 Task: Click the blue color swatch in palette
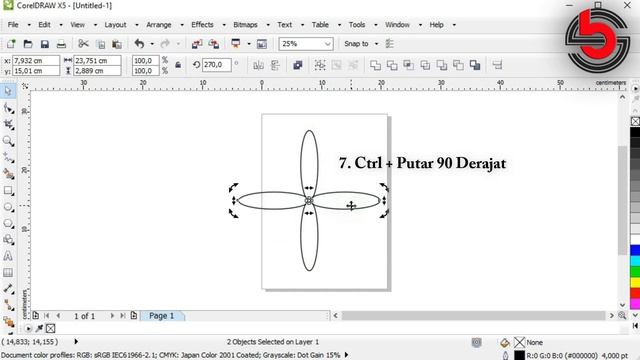[635, 251]
